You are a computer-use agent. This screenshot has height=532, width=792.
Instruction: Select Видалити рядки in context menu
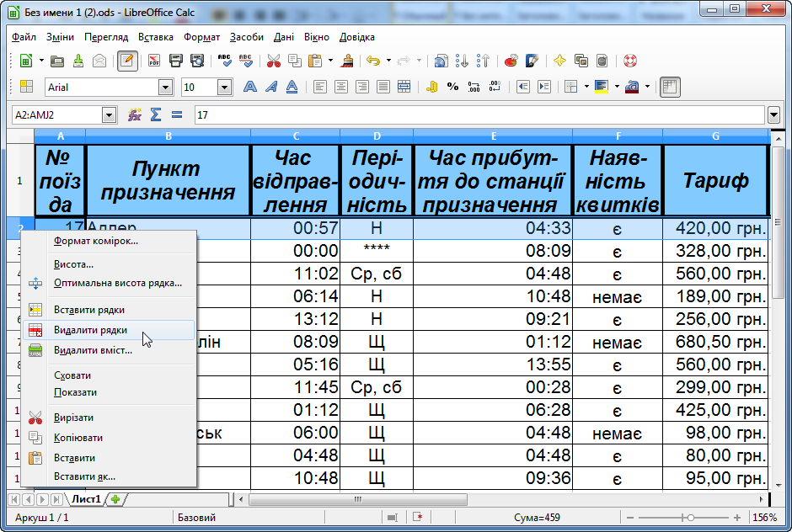pyautogui.click(x=109, y=330)
